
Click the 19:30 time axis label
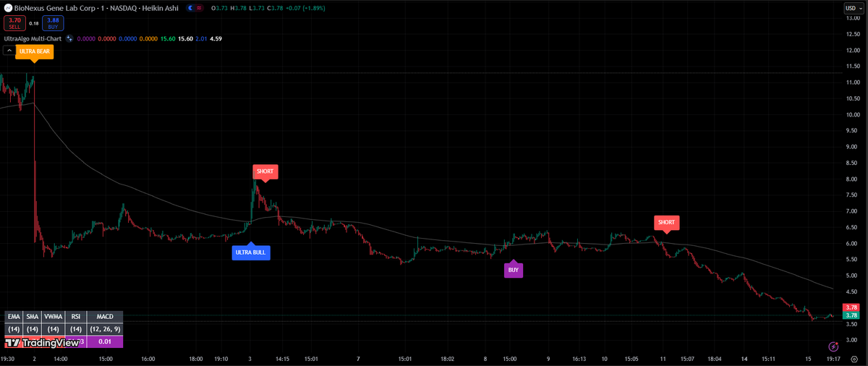(7, 358)
